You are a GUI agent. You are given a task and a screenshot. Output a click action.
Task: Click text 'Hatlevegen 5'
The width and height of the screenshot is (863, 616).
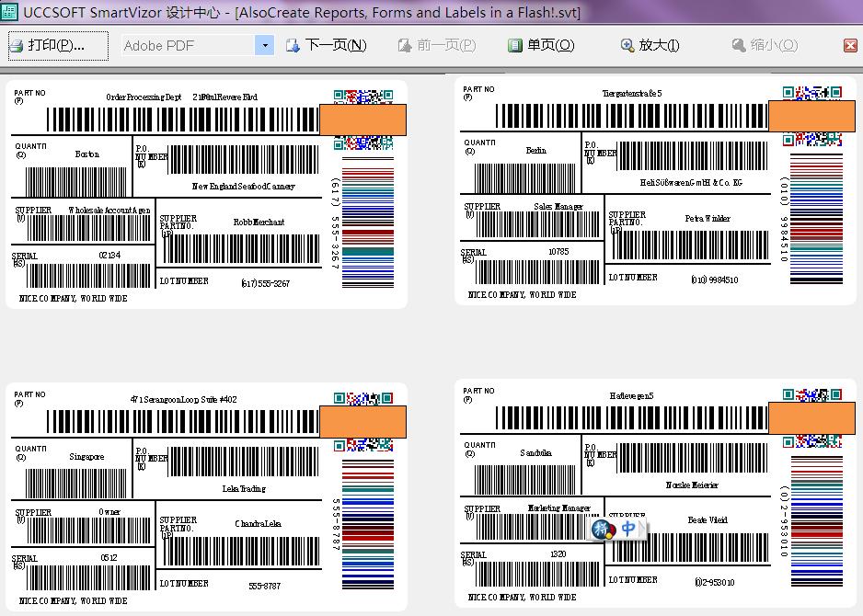(x=632, y=395)
